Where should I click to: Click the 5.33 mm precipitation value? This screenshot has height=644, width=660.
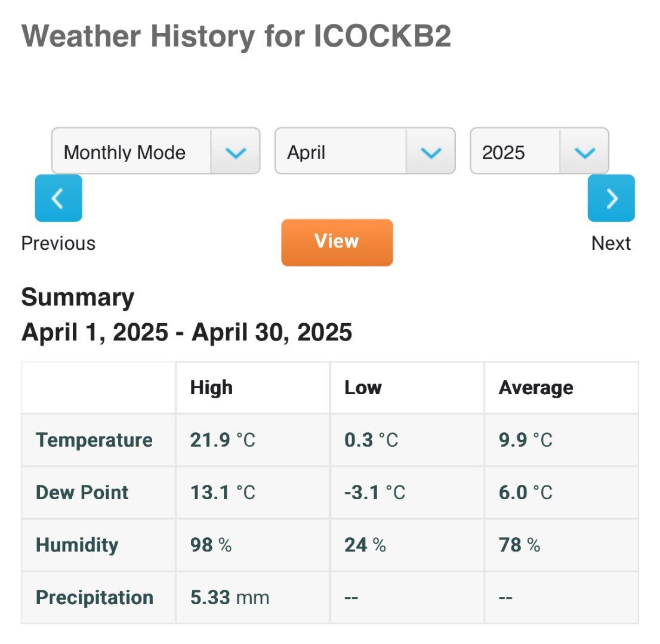point(230,597)
